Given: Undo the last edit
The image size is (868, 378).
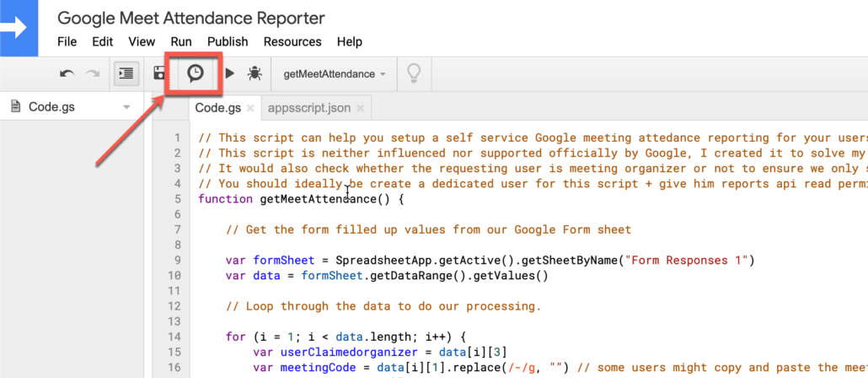Looking at the screenshot, I should [67, 73].
